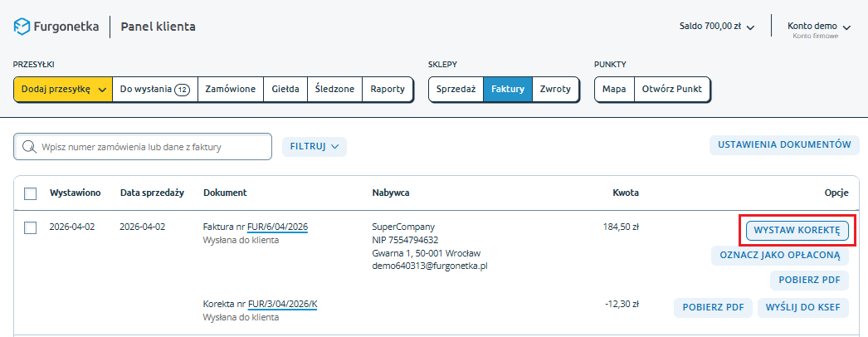Click the Do wysłania count badge 12
Screen dimensions: 868x337
click(183, 89)
